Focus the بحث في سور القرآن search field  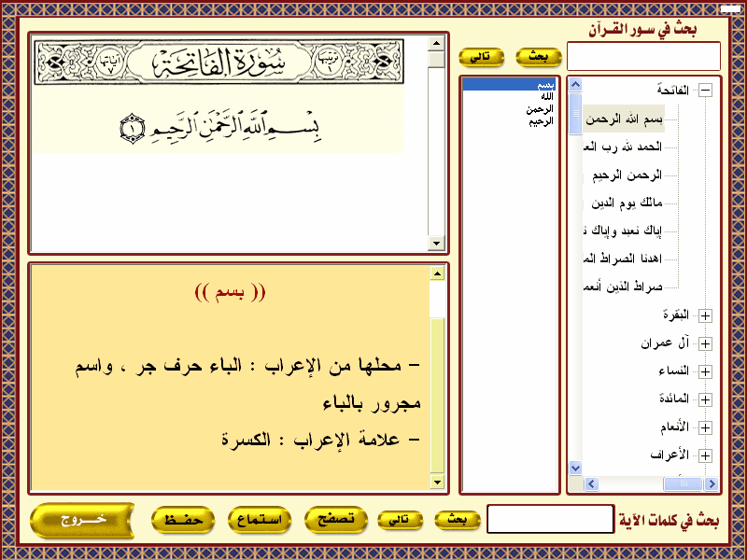pos(643,56)
